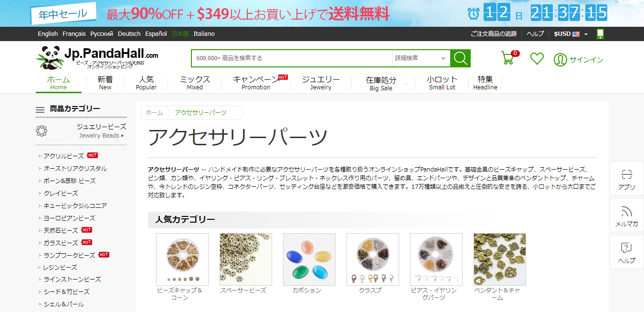Click the sign-in user avatar icon
Image resolution: width=644 pixels, height=312 pixels.
coord(560,60)
